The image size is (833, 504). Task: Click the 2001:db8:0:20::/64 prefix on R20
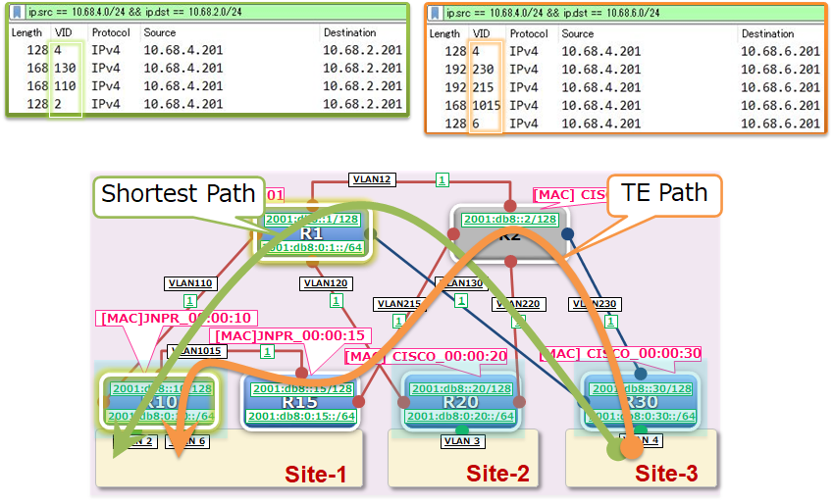tap(461, 416)
